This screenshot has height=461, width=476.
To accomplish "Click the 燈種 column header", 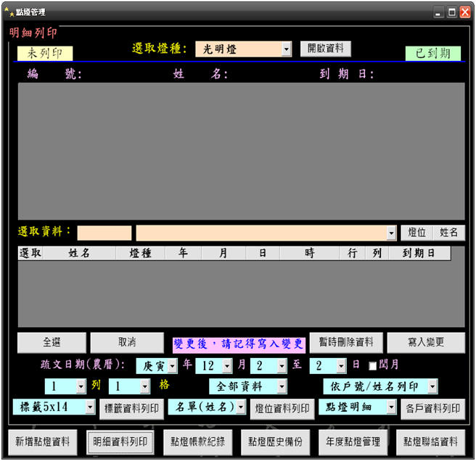I will [140, 253].
